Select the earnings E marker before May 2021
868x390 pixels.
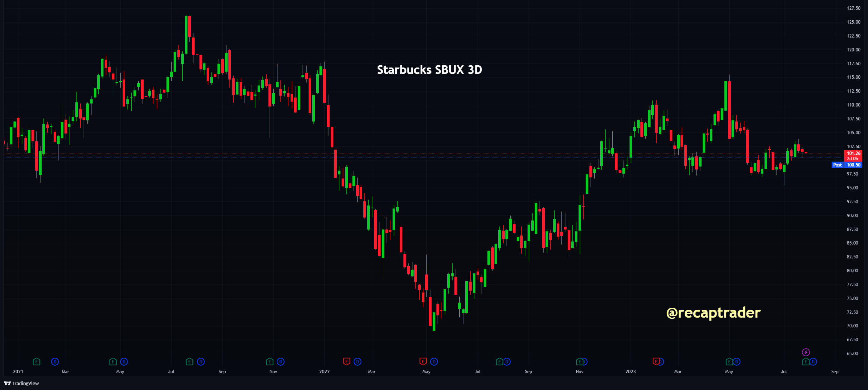[113, 361]
